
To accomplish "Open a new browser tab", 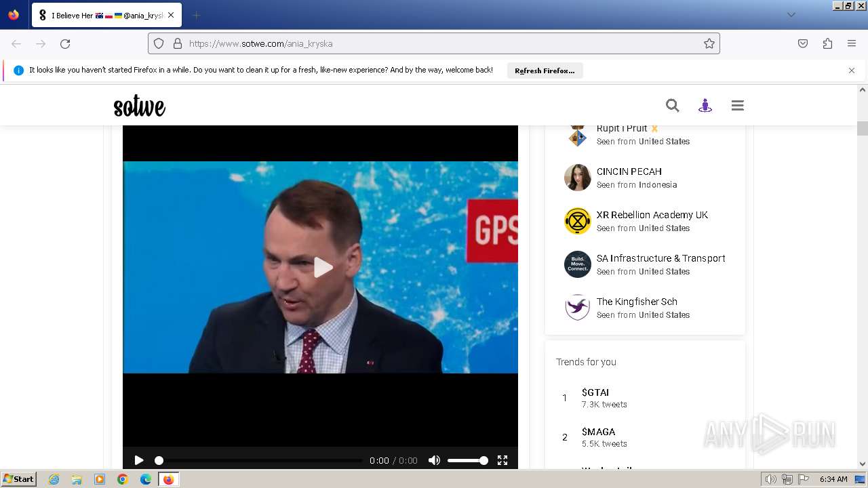I will (196, 15).
